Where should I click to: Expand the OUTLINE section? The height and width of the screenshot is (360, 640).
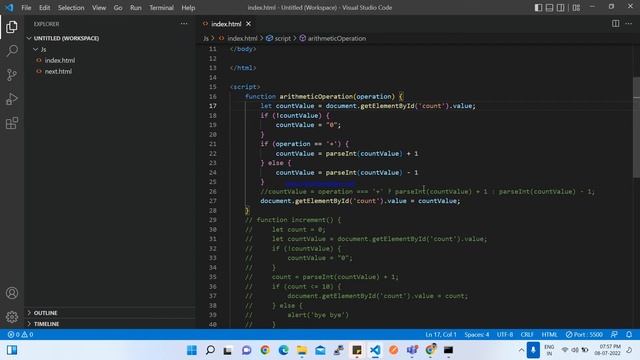(x=45, y=313)
